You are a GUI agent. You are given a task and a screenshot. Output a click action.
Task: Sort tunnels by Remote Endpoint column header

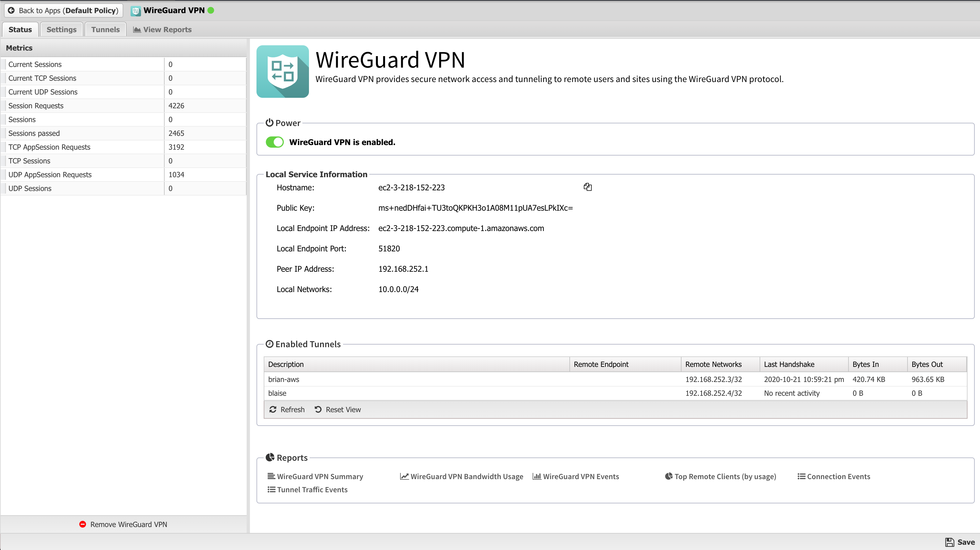(625, 364)
